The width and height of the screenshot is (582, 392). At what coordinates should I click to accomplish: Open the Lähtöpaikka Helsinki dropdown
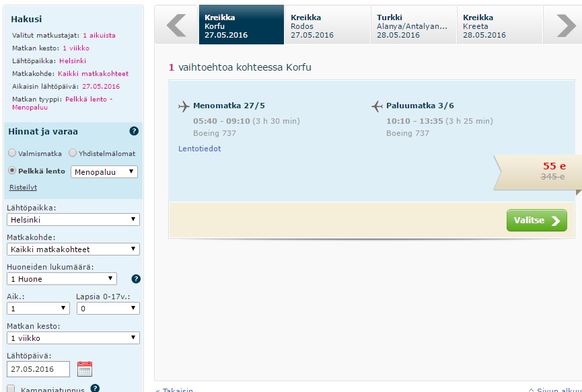73,220
